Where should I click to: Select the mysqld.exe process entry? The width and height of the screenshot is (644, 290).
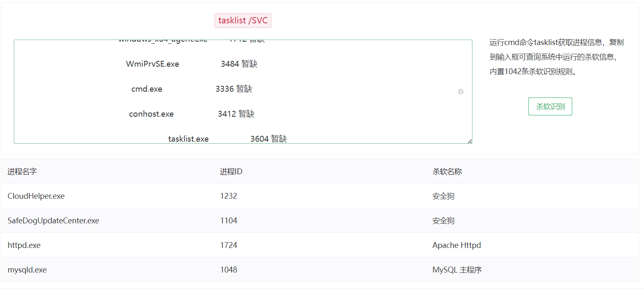point(27,270)
